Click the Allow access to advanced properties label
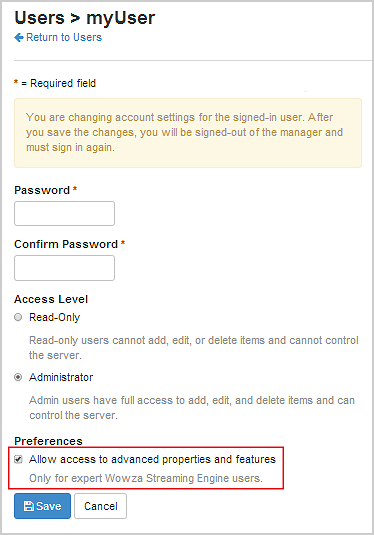 152,459
